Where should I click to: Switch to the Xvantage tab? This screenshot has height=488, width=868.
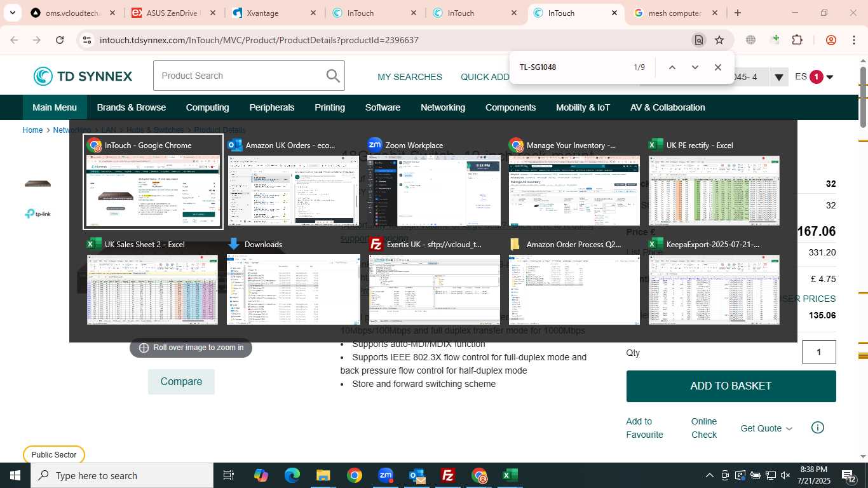pos(274,13)
